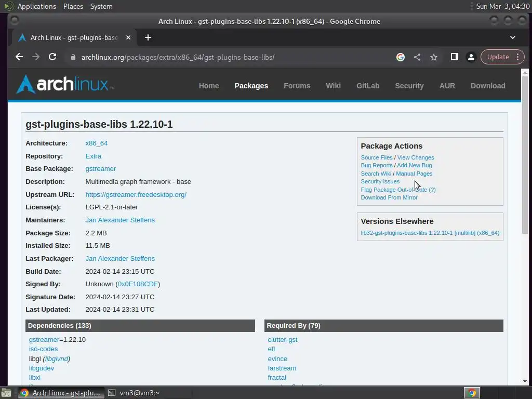532x399 pixels.
Task: Open the Chrome profile avatar icon
Action: [x=471, y=57]
